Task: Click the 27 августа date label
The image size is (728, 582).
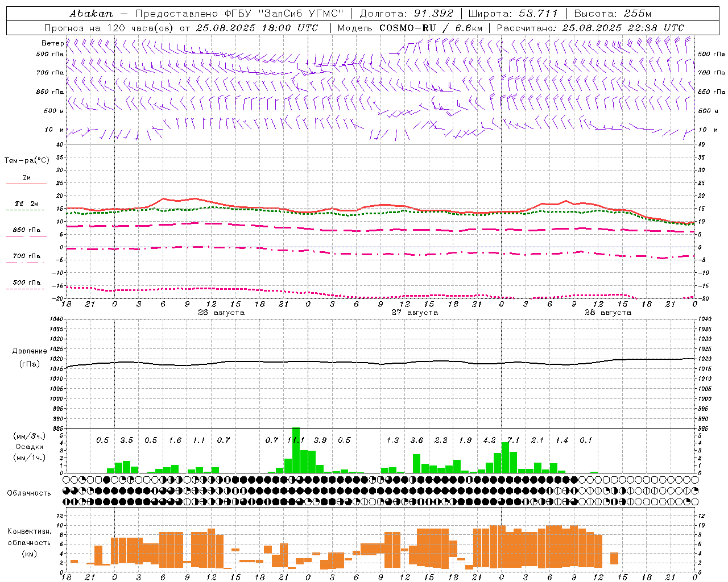Action: click(414, 313)
